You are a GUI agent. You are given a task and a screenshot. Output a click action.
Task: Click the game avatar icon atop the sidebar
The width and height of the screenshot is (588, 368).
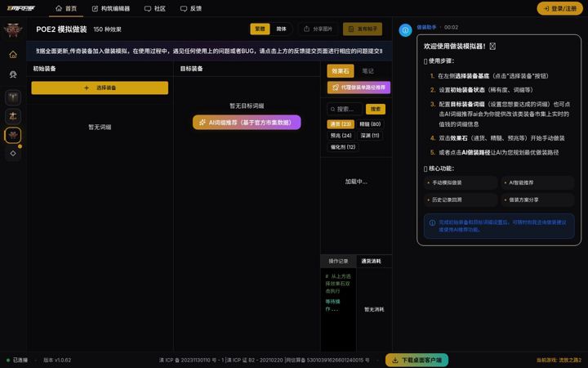point(13,30)
